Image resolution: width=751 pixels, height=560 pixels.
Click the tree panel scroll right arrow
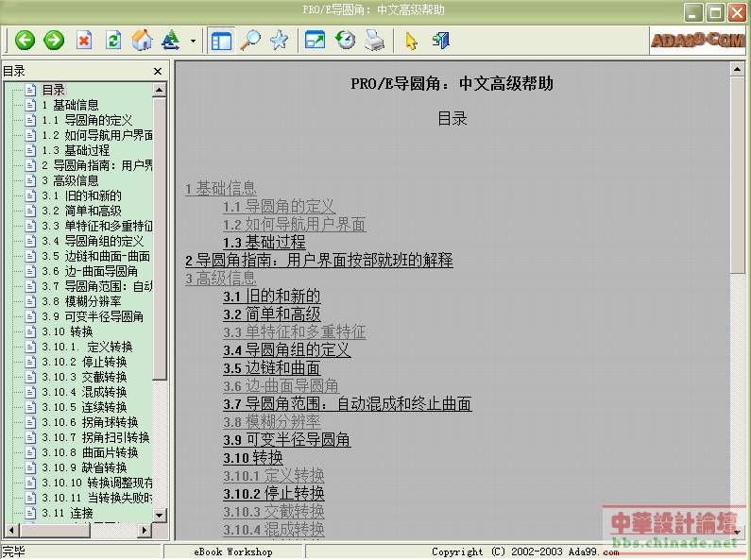144,530
